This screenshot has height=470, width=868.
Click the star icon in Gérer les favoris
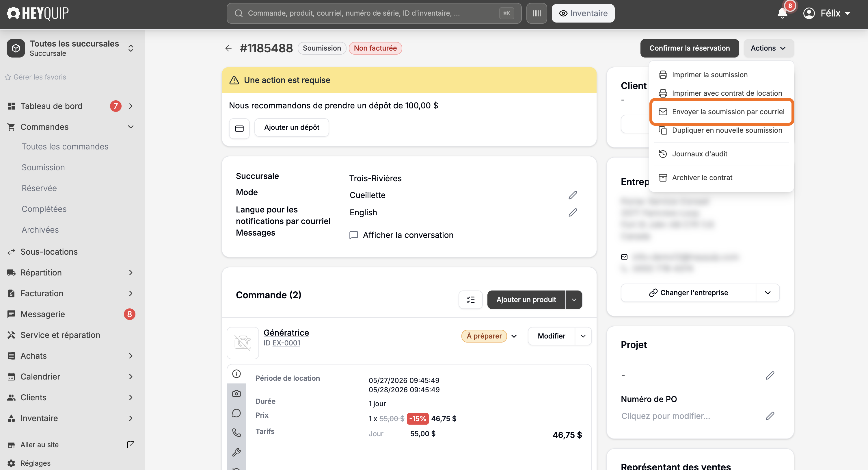(8, 77)
